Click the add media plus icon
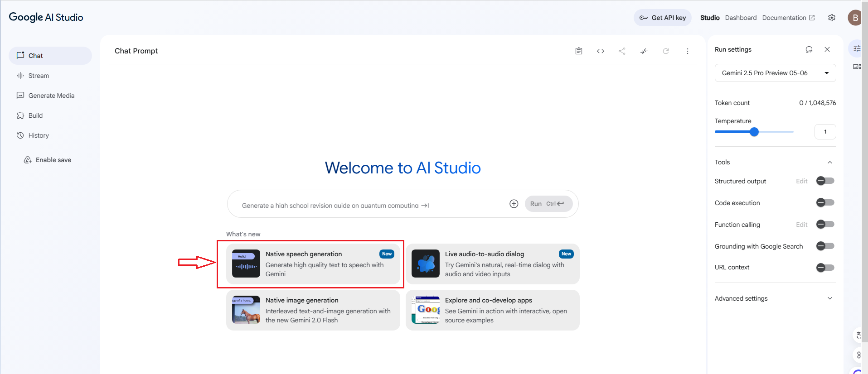The image size is (868, 374). tap(514, 204)
